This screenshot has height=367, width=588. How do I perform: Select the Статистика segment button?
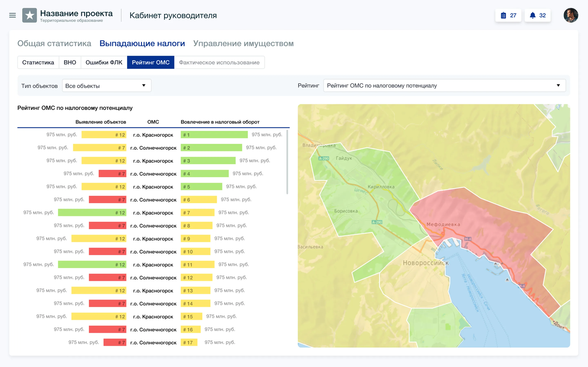click(x=38, y=62)
